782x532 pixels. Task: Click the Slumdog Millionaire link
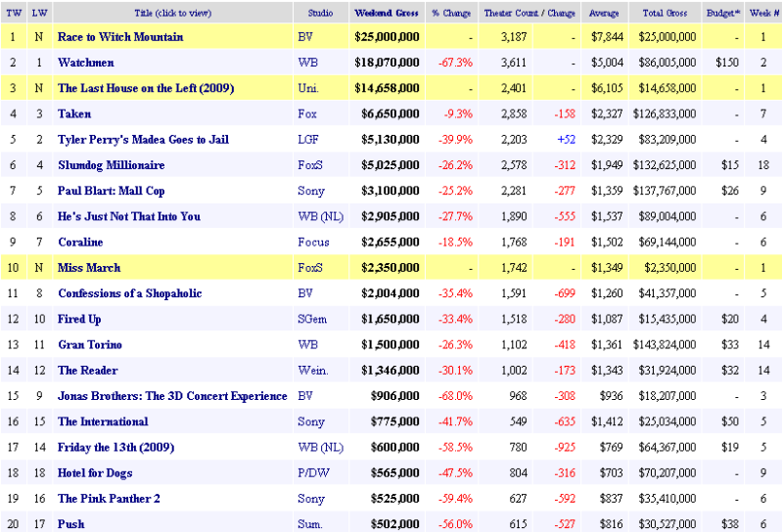point(112,165)
